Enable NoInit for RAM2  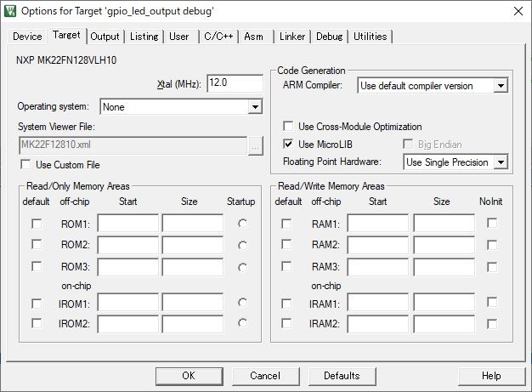(x=492, y=246)
